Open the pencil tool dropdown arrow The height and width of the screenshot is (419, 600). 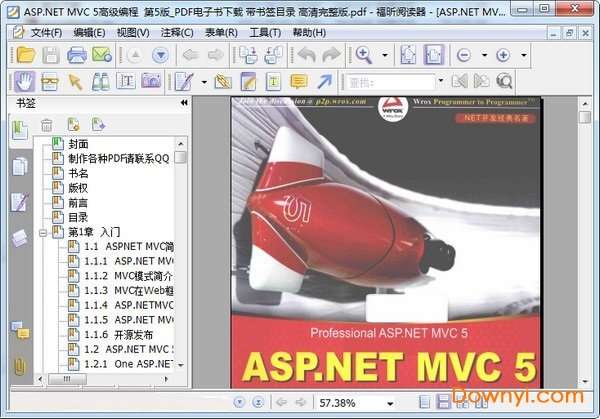[x=204, y=82]
